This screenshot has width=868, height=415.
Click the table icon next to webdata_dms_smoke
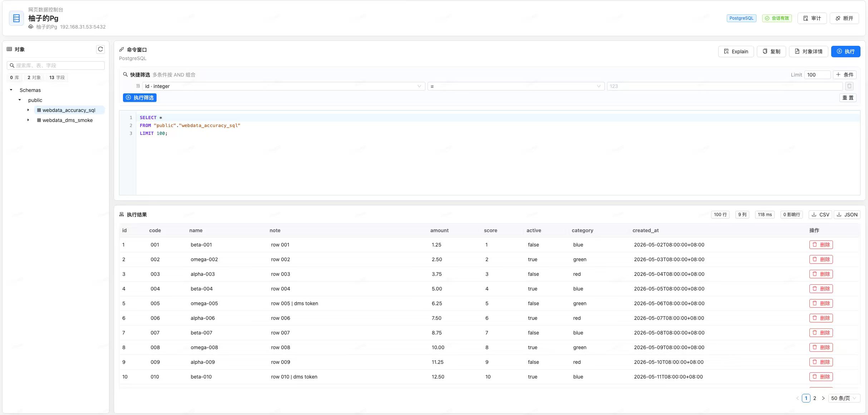39,120
